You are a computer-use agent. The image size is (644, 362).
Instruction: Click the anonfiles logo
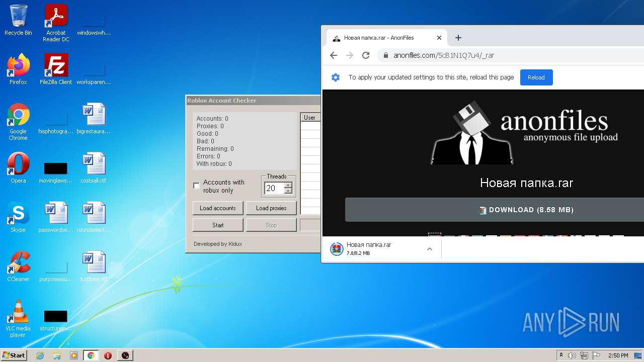pyautogui.click(x=524, y=132)
